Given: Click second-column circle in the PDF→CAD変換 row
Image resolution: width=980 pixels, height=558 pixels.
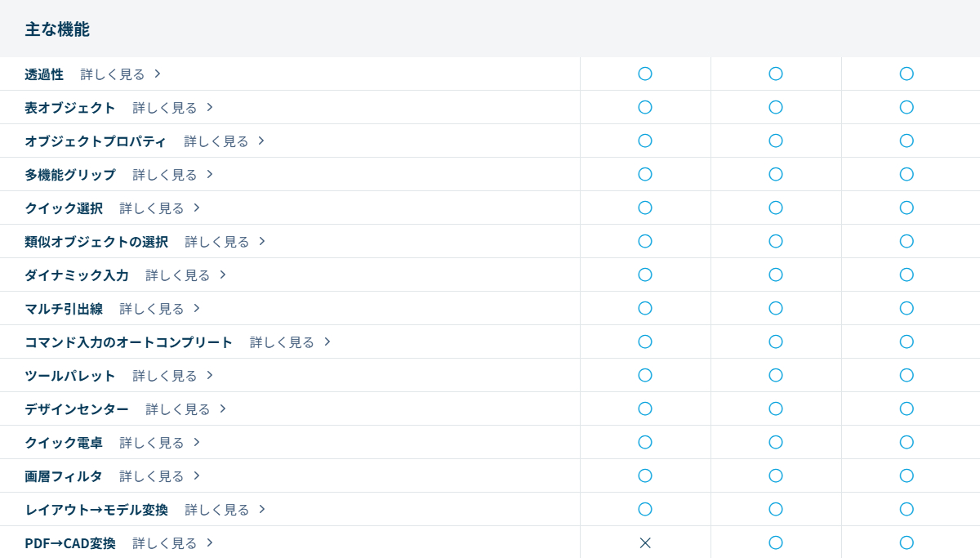Looking at the screenshot, I should (776, 542).
